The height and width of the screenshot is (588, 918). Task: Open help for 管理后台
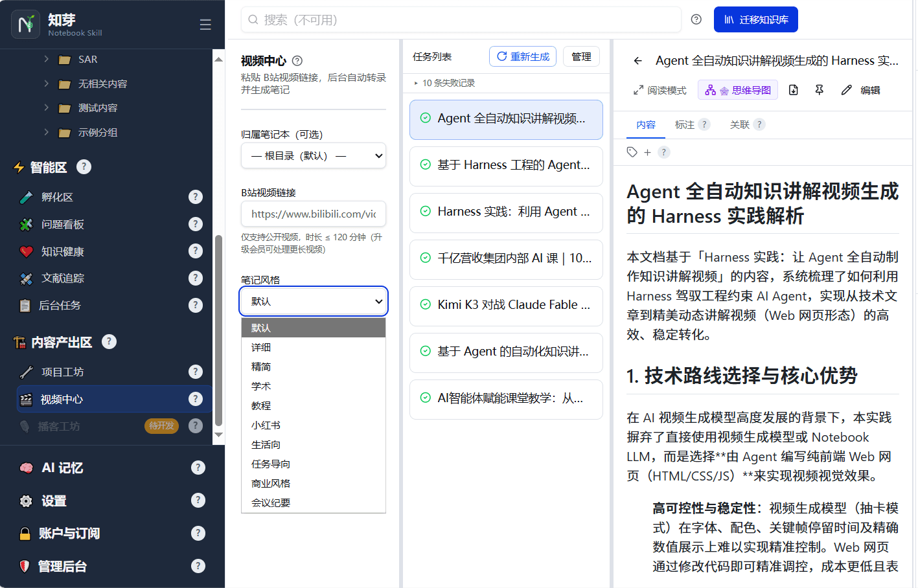198,566
